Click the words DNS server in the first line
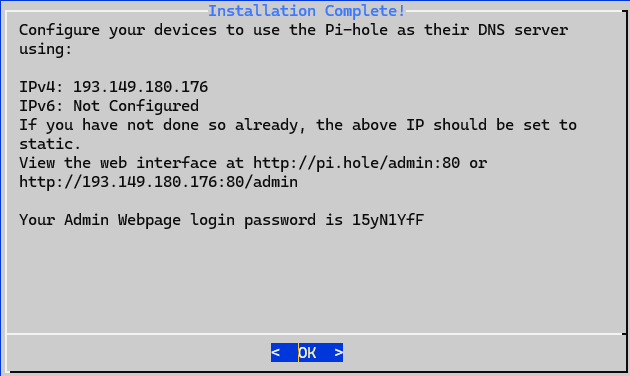The image size is (630, 376). point(523,30)
